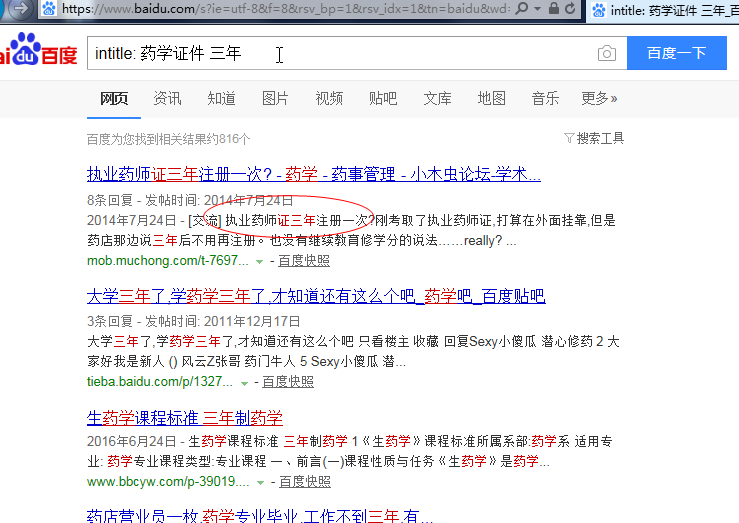739x523 pixels.
Task: Click the address bar search magnifier icon
Action: tap(522, 8)
